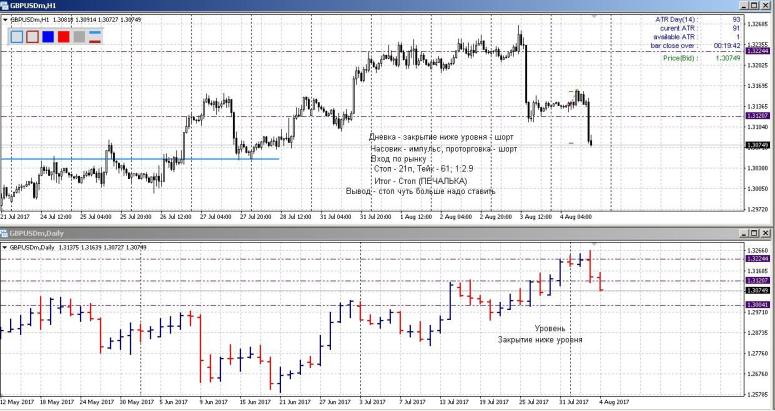This screenshot has height=411, width=775.
Task: Pick the solid blue color swatch
Action: click(48, 37)
